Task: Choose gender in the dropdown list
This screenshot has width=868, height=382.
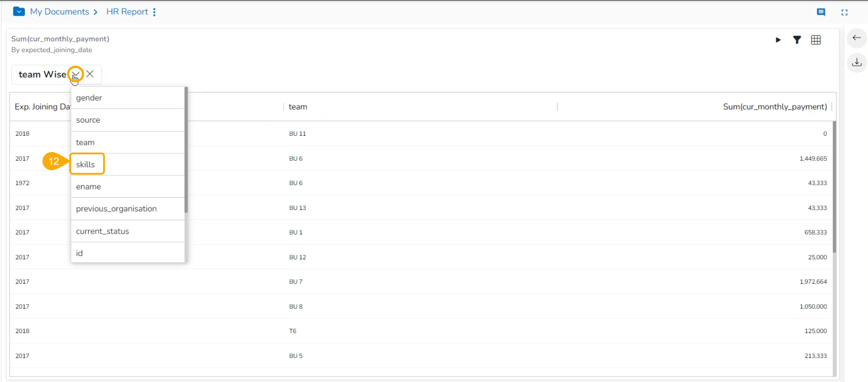Action: pyautogui.click(x=89, y=98)
